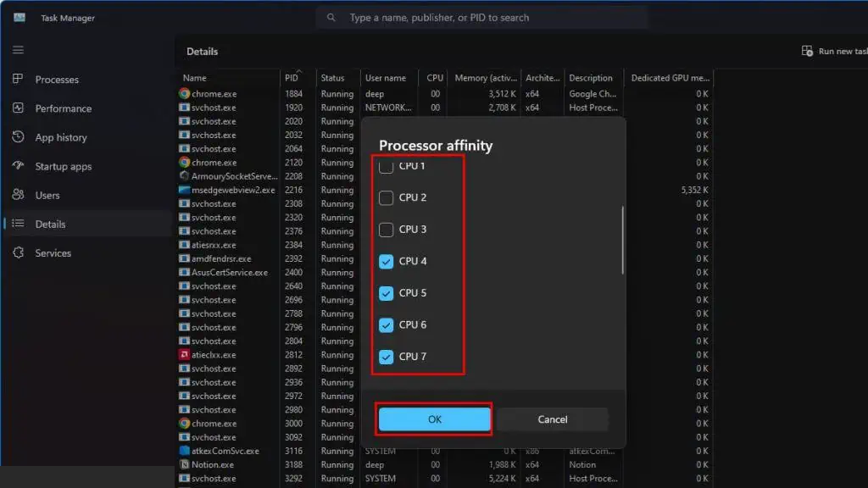Sort by the CPU column header
This screenshot has width=868, height=488.
tap(432, 78)
